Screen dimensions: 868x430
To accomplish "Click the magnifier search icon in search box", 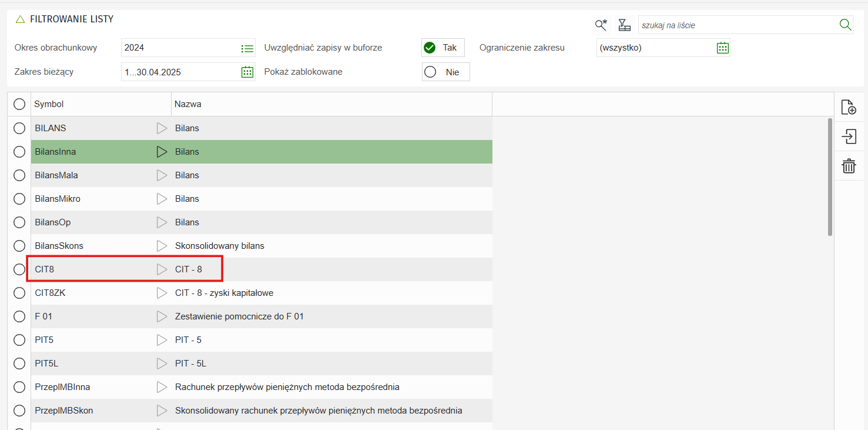I will pyautogui.click(x=845, y=25).
